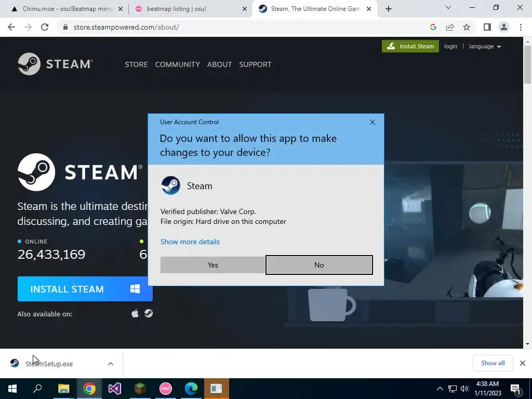Click the Google icon in address bar
The image size is (532, 399).
433,27
